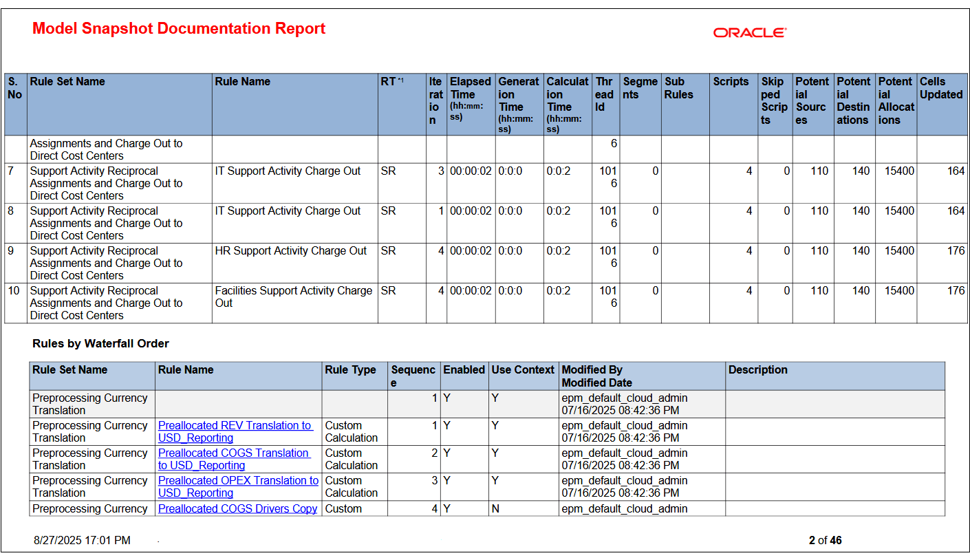The width and height of the screenshot is (970, 560).
Task: Open Preallocated OPEX Translation to USD_Reporting rule
Action: click(237, 486)
